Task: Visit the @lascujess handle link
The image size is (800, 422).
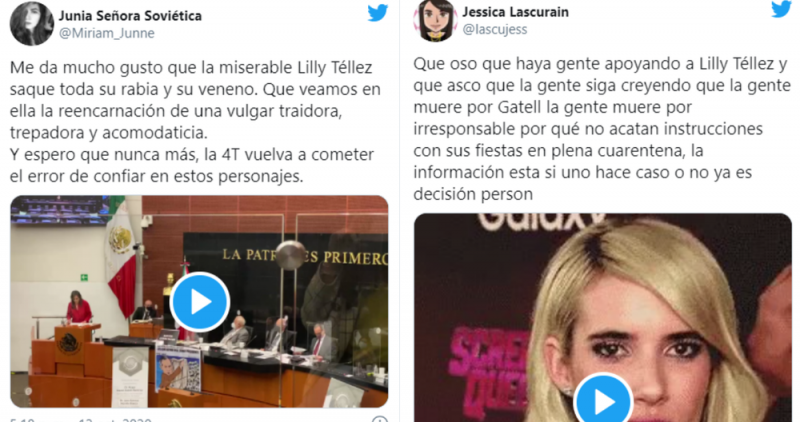Action: [x=494, y=29]
